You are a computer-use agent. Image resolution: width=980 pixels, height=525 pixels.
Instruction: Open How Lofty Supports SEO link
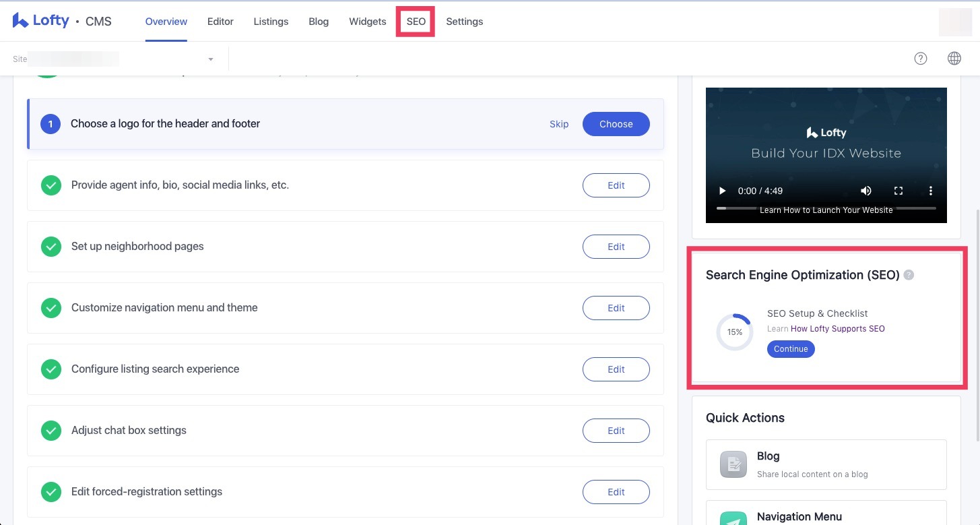click(x=838, y=329)
